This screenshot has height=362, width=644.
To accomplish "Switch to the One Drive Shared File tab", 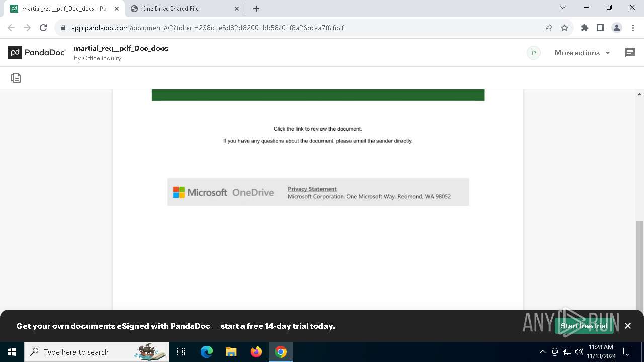I will tap(185, 9).
